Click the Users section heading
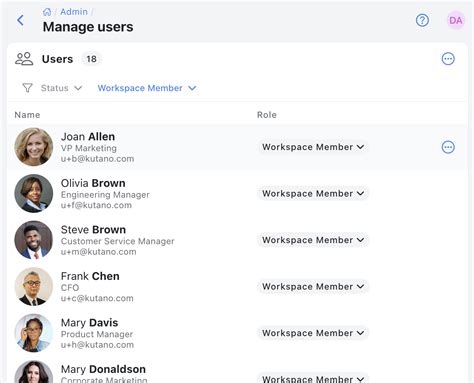Screen dimensions: 474x383 tap(57, 59)
